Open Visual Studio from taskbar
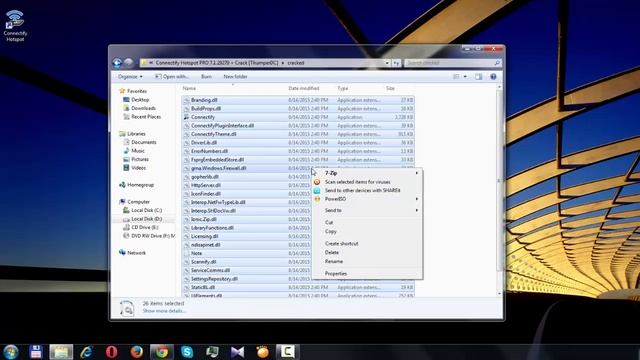 tap(238, 351)
